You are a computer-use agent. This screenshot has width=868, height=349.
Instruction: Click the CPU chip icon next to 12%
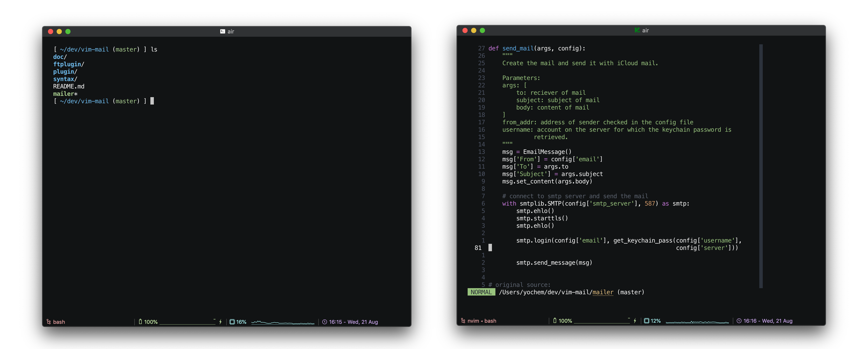tap(647, 321)
